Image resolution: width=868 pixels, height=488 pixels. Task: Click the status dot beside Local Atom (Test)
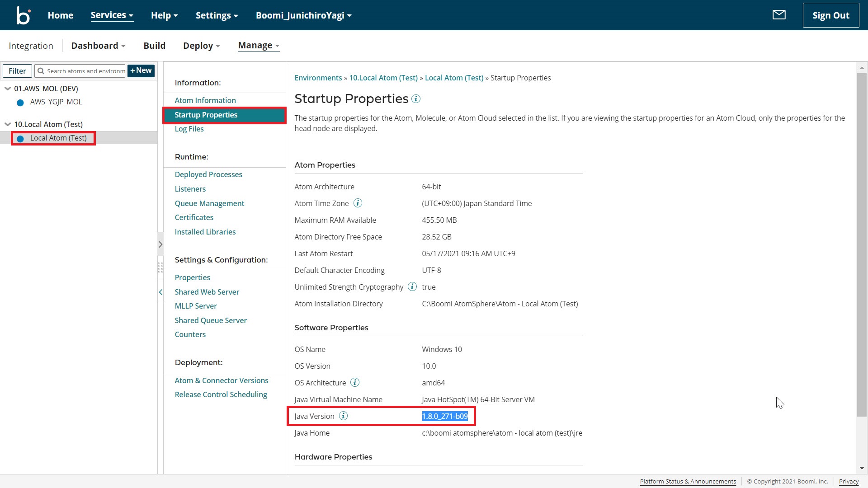[20, 139]
